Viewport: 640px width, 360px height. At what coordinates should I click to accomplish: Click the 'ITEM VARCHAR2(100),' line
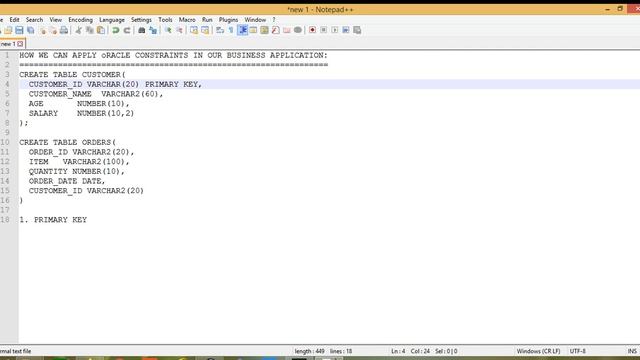tap(79, 162)
